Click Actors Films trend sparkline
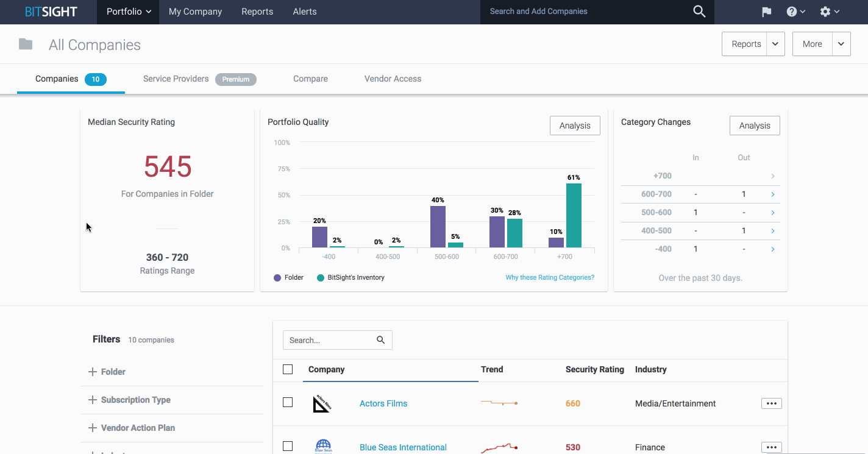 [x=499, y=403]
